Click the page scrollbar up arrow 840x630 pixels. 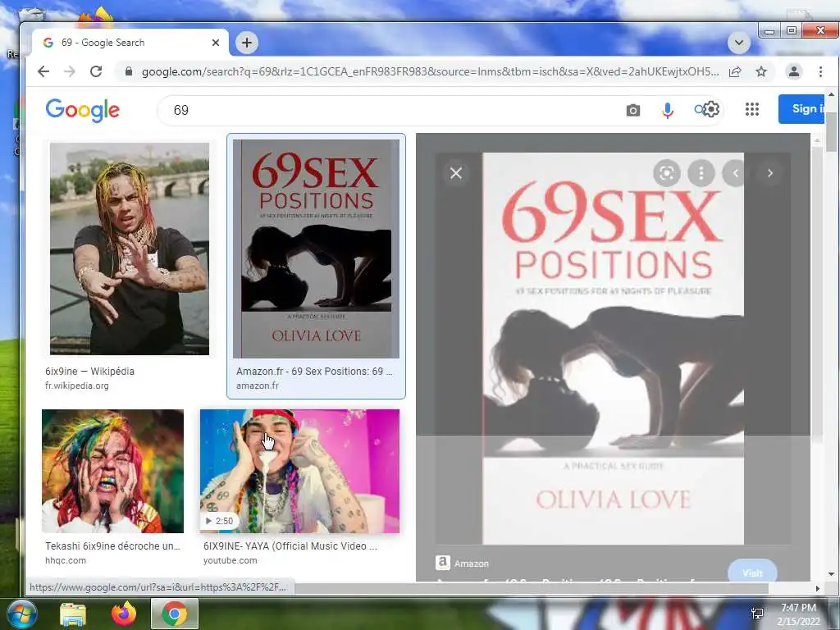click(831, 95)
